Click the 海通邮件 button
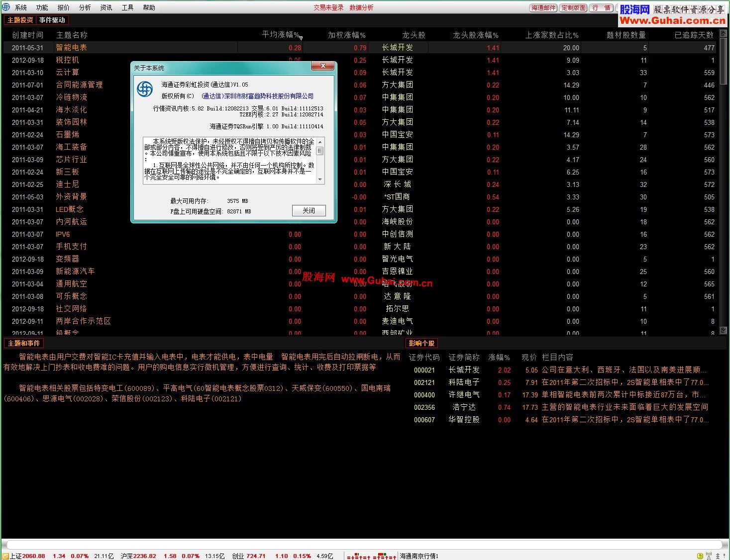Screen dimensions: 730x560 pyautogui.click(x=543, y=8)
